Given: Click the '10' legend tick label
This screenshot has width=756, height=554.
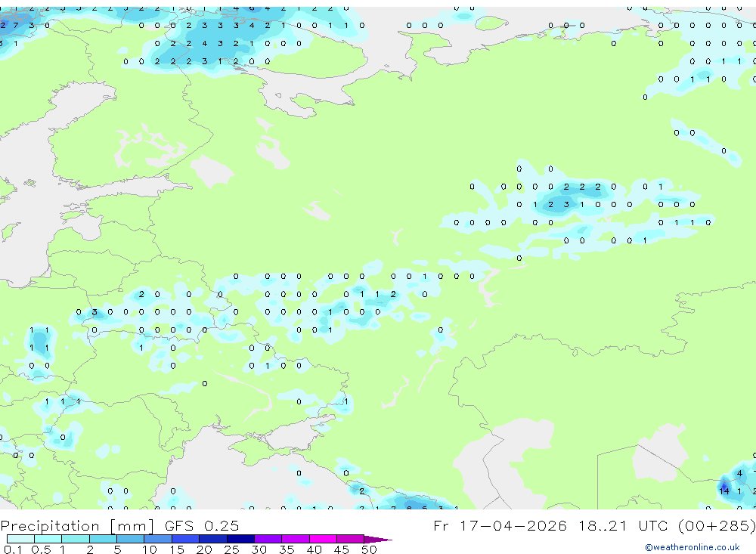Looking at the screenshot, I should point(150,549).
